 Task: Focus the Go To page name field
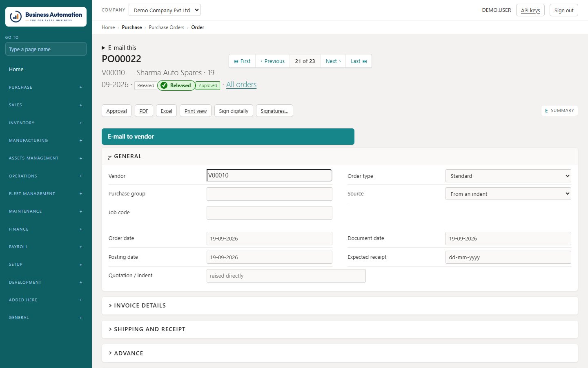click(x=46, y=49)
